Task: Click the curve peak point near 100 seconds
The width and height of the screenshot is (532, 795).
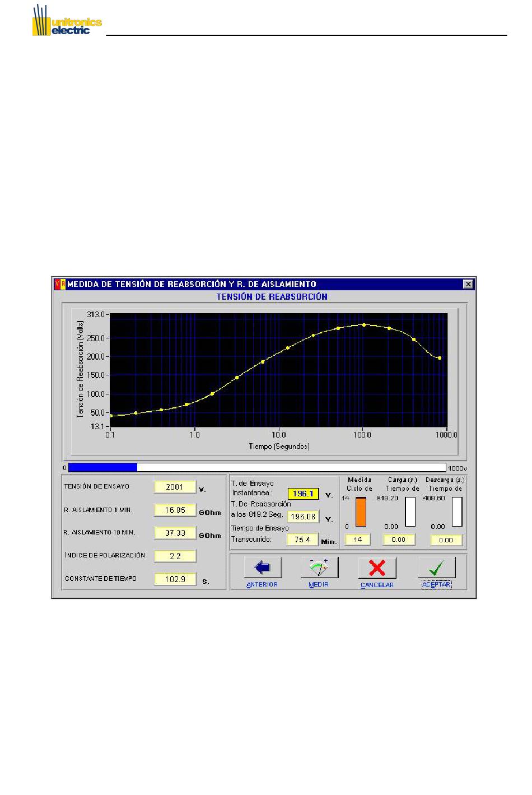Action: point(364,324)
